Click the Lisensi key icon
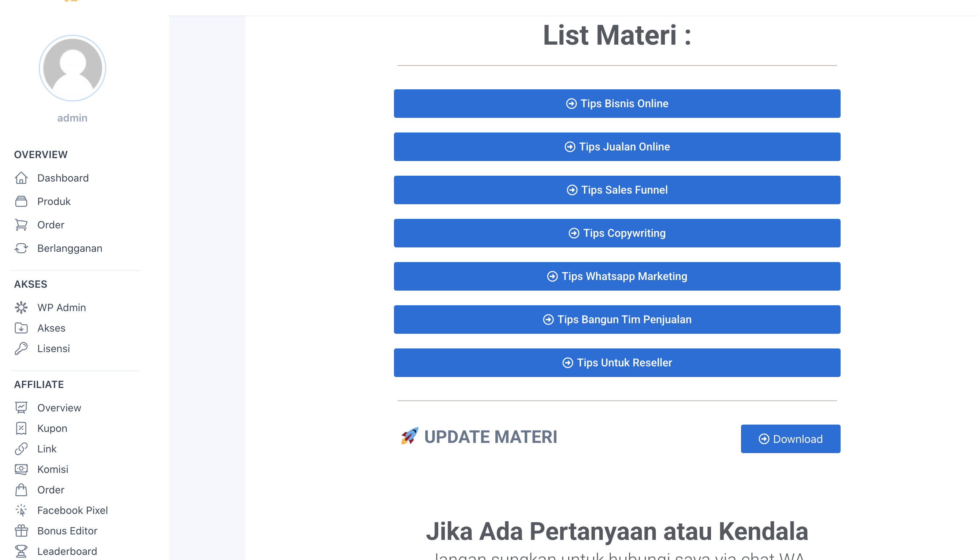The image size is (979, 560). 21,348
